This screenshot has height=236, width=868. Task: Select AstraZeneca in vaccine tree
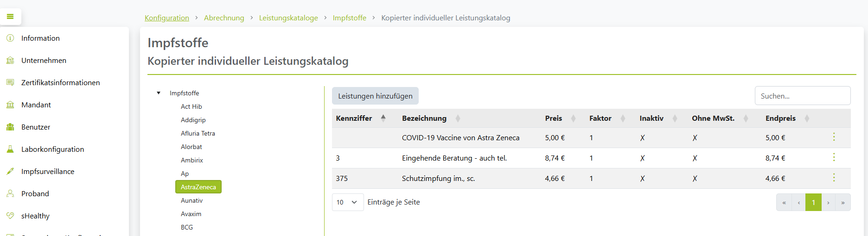[x=198, y=187]
